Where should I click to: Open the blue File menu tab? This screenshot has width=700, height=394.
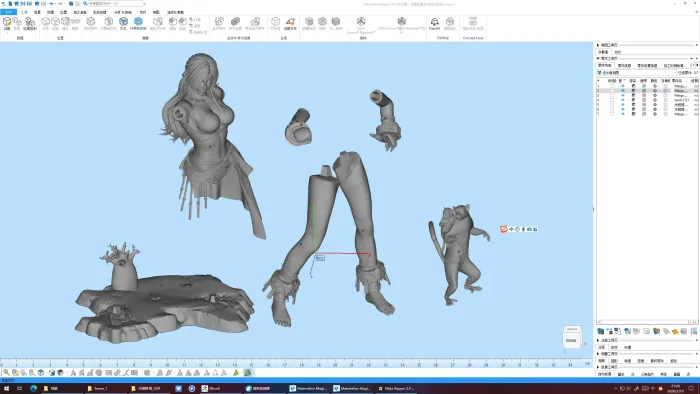[8, 12]
